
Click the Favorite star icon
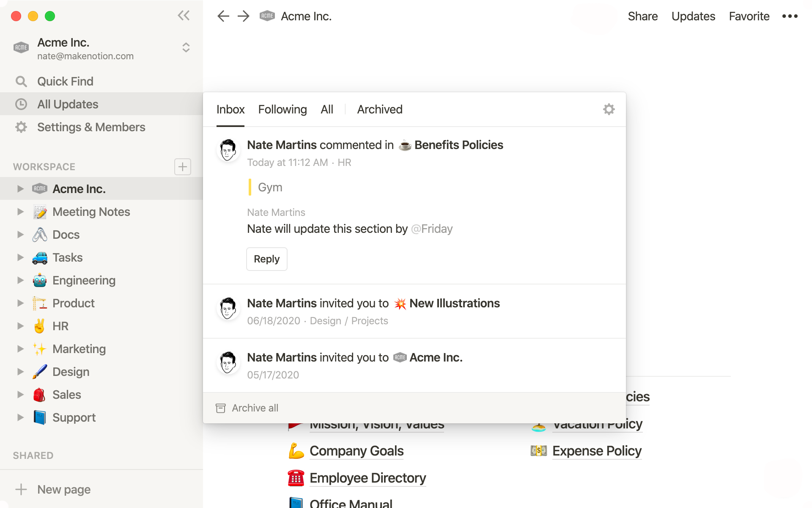point(749,16)
